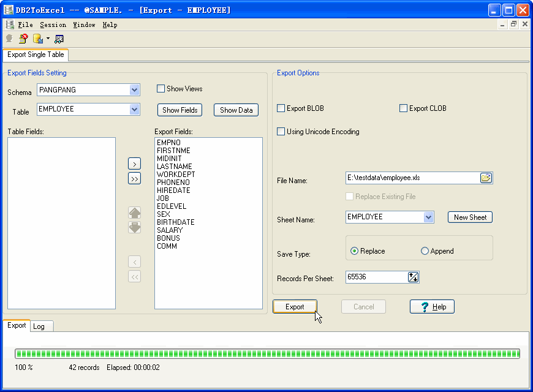The width and height of the screenshot is (533, 392).
Task: Open the Table dropdown
Action: tap(135, 109)
